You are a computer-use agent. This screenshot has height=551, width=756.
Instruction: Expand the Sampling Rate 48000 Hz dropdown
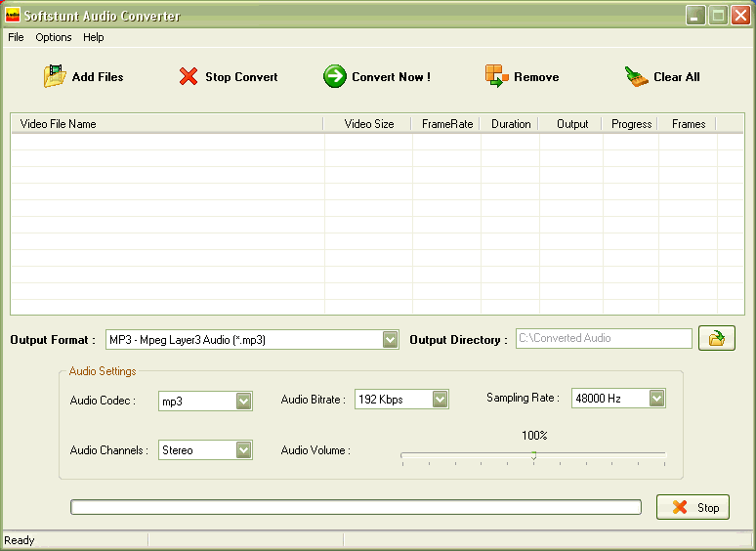point(656,398)
